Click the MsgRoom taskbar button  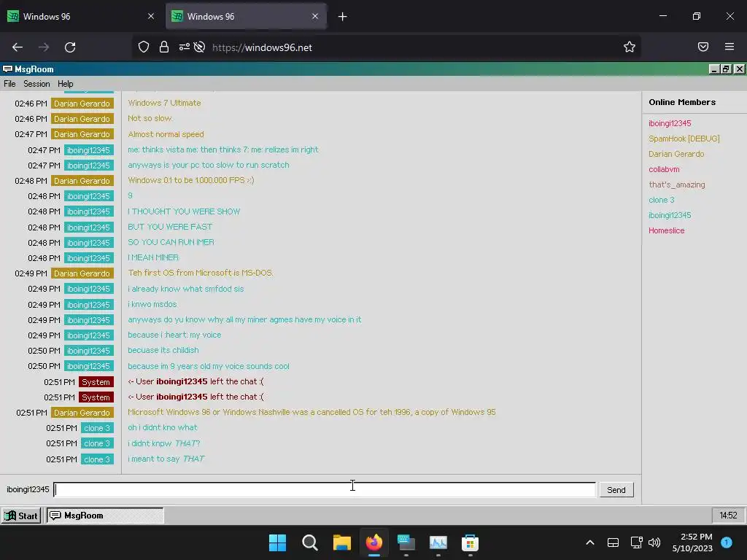[x=105, y=516]
